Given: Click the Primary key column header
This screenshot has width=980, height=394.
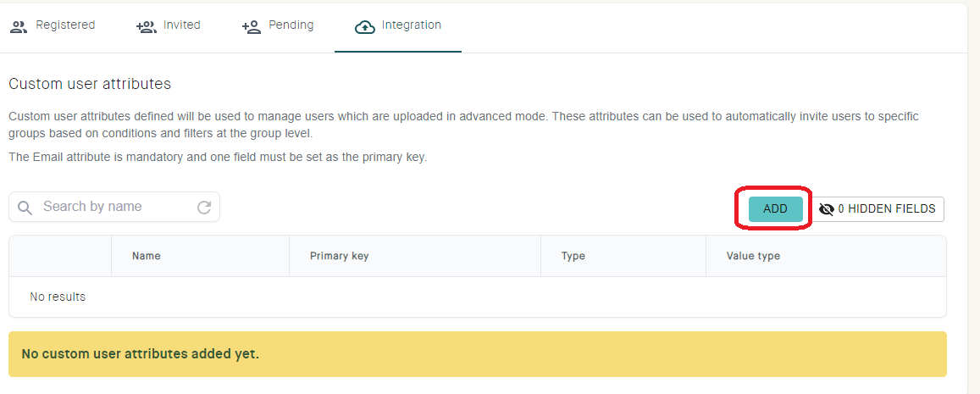Looking at the screenshot, I should click(x=340, y=256).
